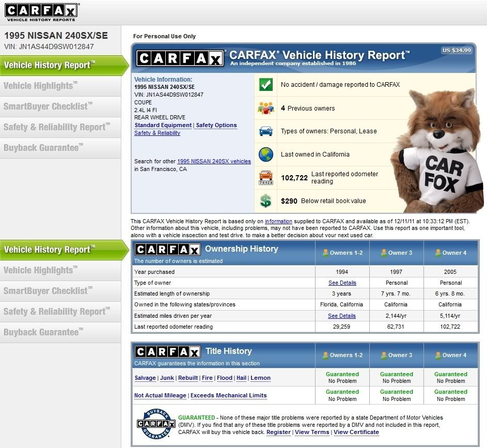Search 1995 NISSAN 240SX vehicles link
The height and width of the screenshot is (448, 487).
[214, 161]
